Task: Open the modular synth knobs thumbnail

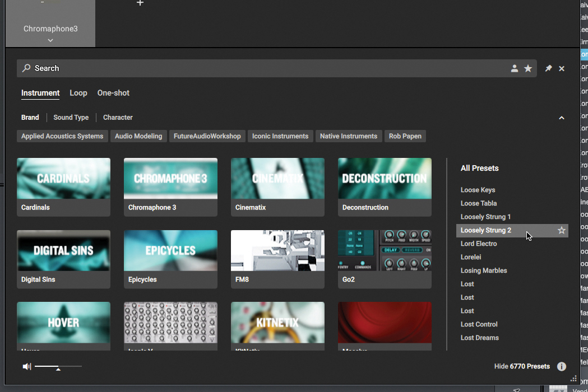Action: click(170, 326)
